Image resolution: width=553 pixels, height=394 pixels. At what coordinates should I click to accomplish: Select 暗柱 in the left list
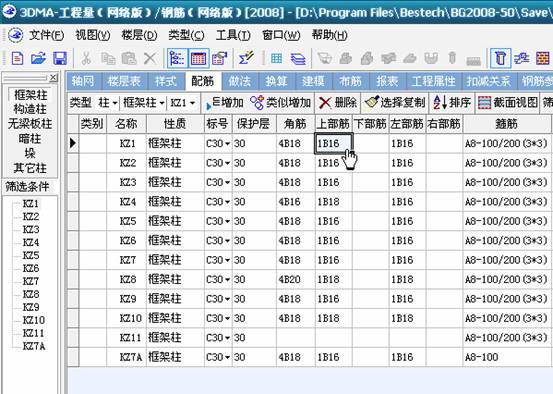(30, 139)
